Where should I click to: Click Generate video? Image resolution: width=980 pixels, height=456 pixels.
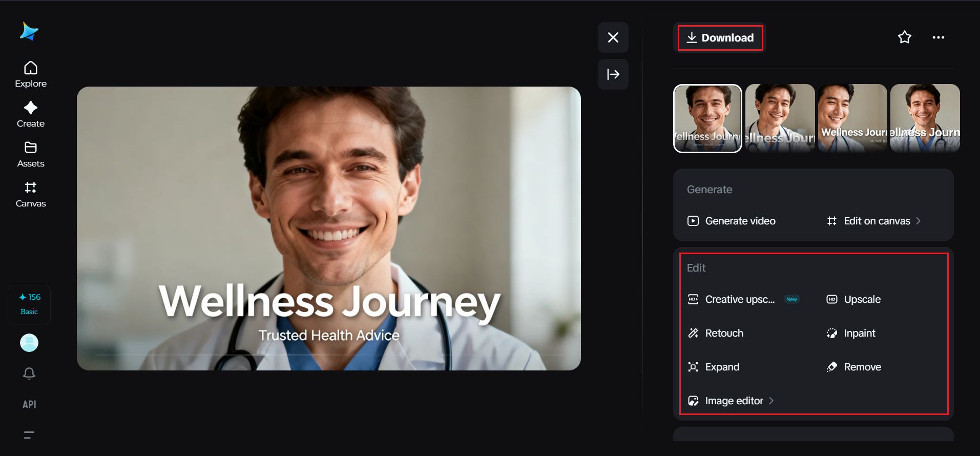click(731, 221)
